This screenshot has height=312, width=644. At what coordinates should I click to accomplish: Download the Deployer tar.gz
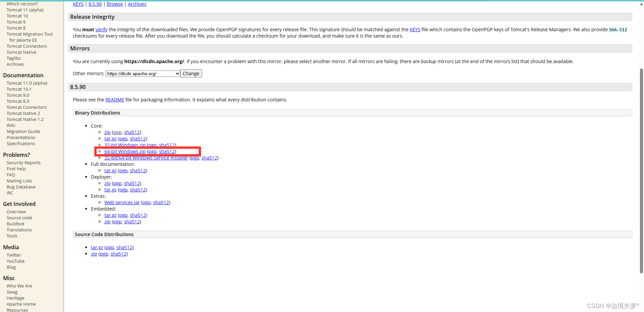(110, 190)
